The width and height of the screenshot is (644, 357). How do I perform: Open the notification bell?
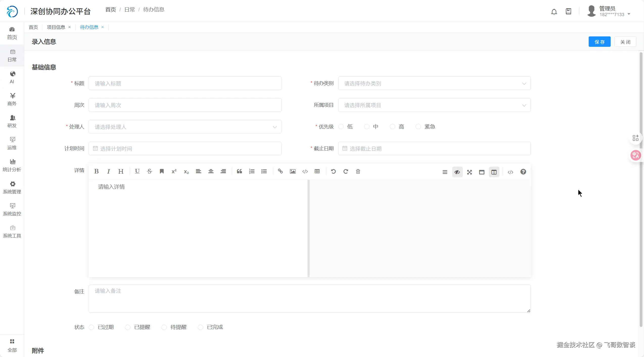tap(554, 12)
